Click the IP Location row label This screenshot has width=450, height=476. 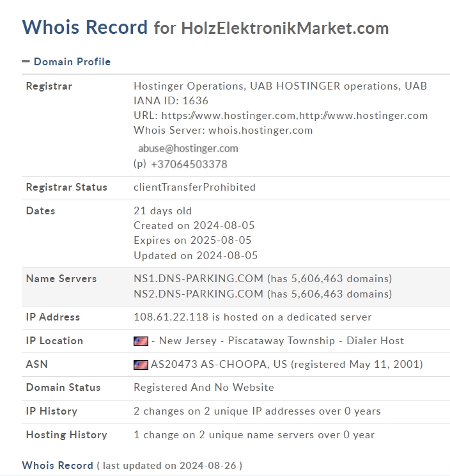(54, 341)
